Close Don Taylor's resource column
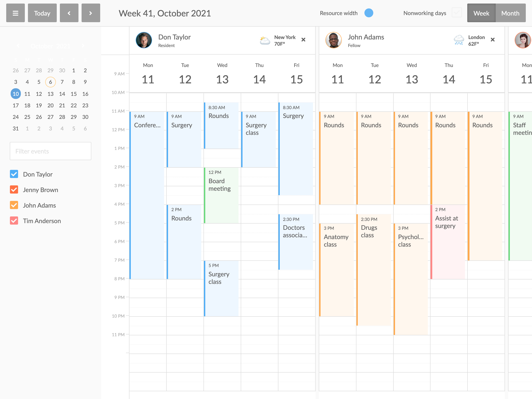The width and height of the screenshot is (532, 399). click(303, 40)
